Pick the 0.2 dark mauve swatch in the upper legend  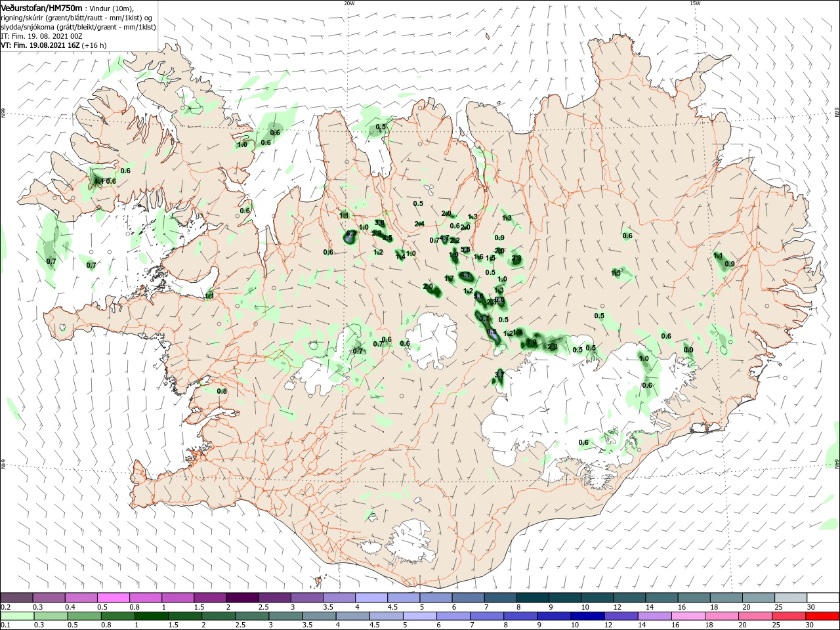click(x=17, y=598)
